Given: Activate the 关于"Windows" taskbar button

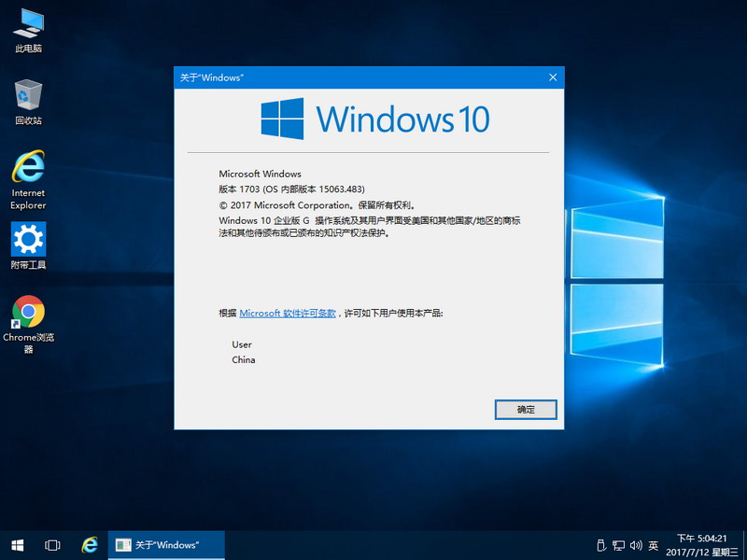Looking at the screenshot, I should pyautogui.click(x=166, y=545).
